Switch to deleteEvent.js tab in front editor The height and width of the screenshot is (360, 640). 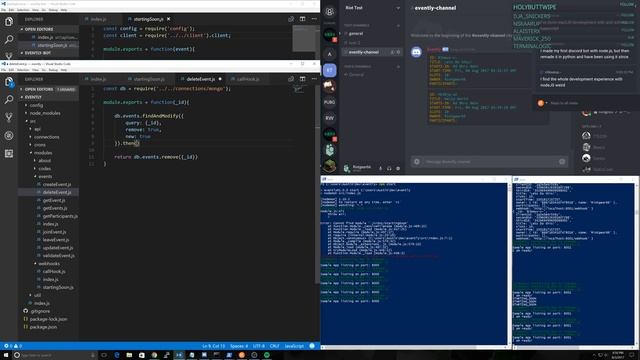(x=201, y=79)
